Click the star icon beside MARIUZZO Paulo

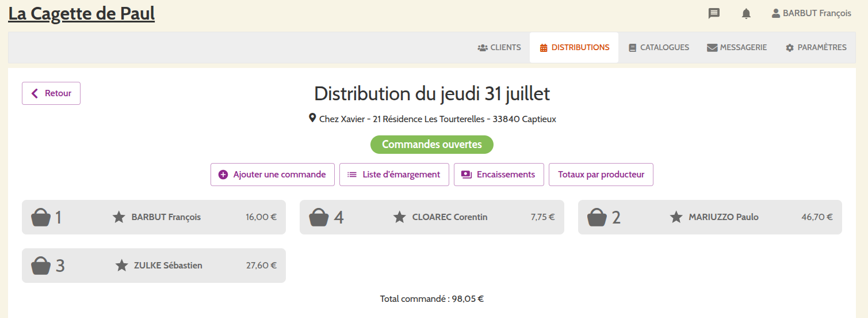(676, 217)
